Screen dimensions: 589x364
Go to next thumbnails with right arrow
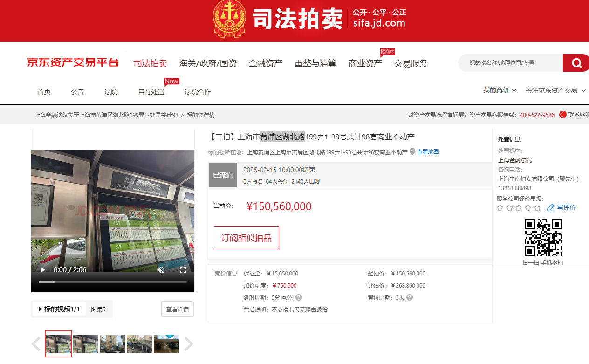click(188, 344)
